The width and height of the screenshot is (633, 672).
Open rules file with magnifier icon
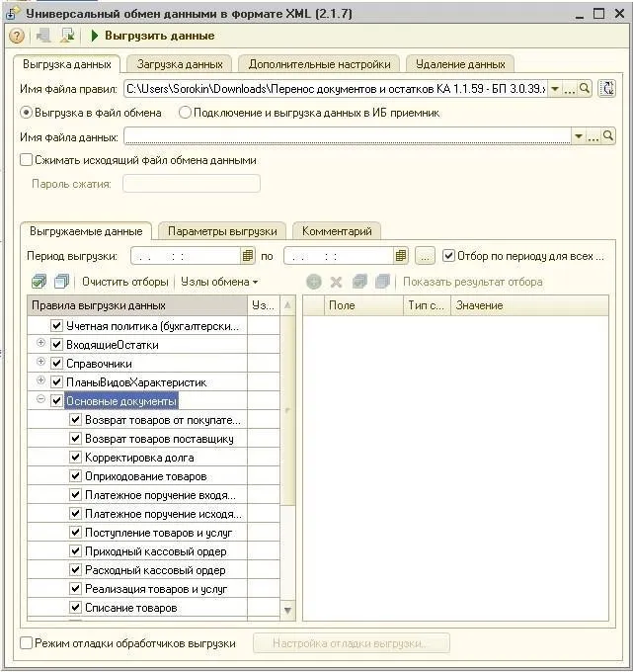coord(585,89)
